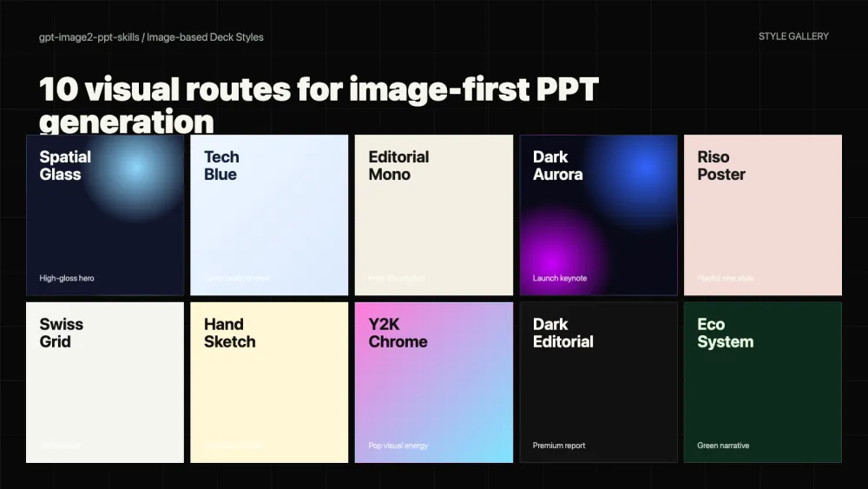Click the 'Playful zine style' caption
Image resolution: width=868 pixels, height=489 pixels.
(725, 278)
